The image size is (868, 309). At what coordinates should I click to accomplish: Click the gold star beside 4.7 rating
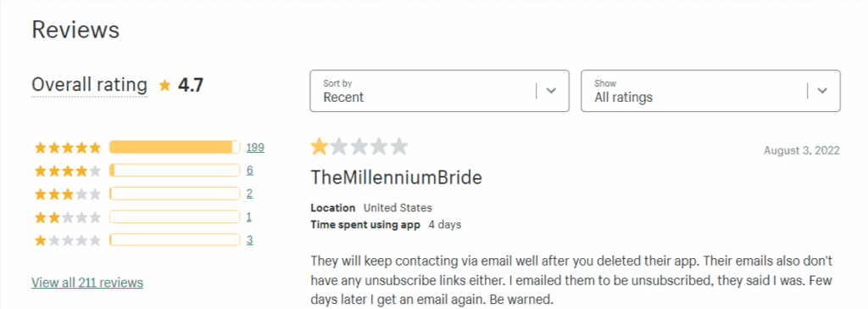point(164,86)
